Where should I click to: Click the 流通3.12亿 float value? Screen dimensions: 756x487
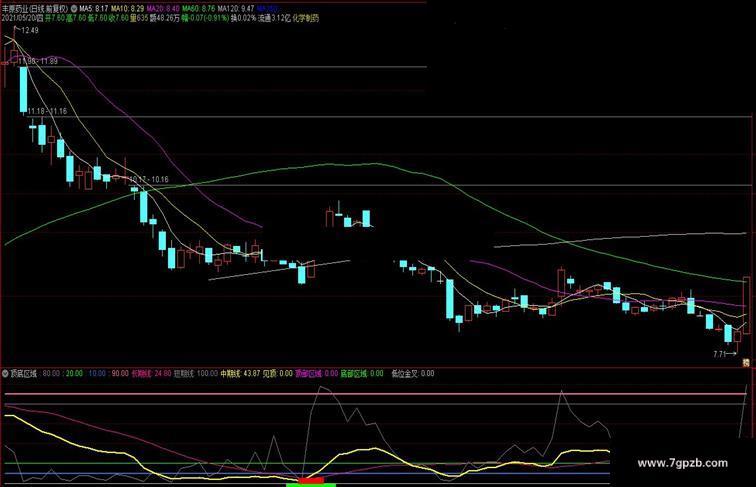tap(274, 18)
